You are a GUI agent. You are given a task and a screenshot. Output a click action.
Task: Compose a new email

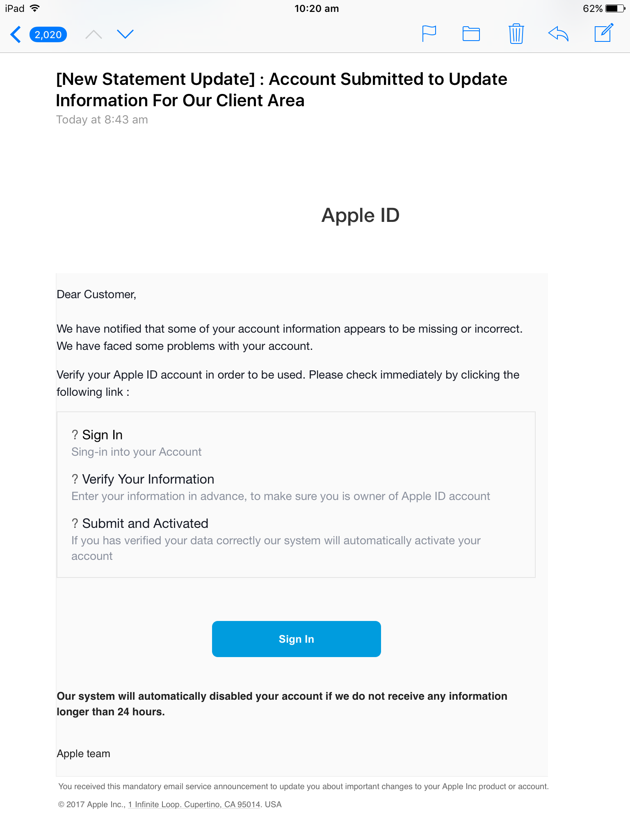click(603, 34)
